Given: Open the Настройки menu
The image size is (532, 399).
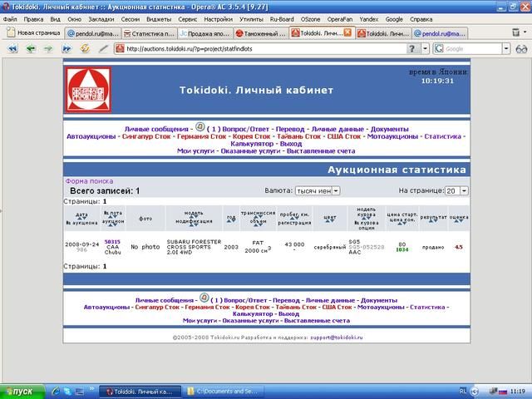Looking at the screenshot, I should (x=218, y=19).
